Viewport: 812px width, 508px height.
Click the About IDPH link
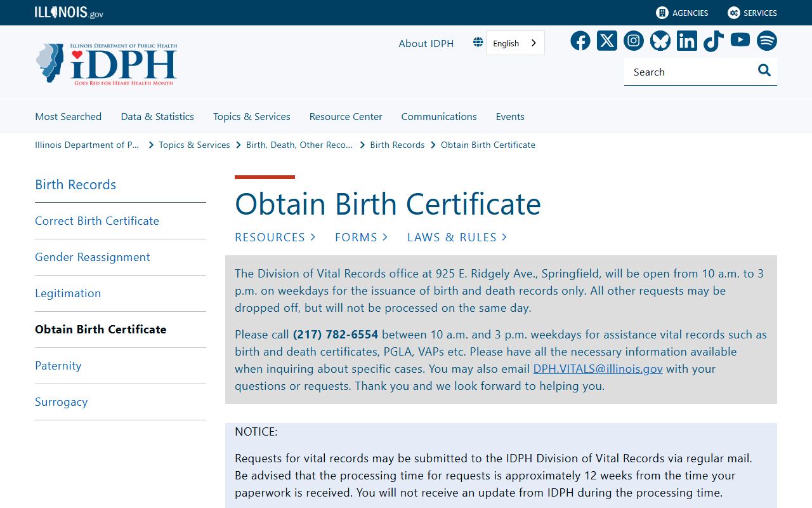pos(426,43)
